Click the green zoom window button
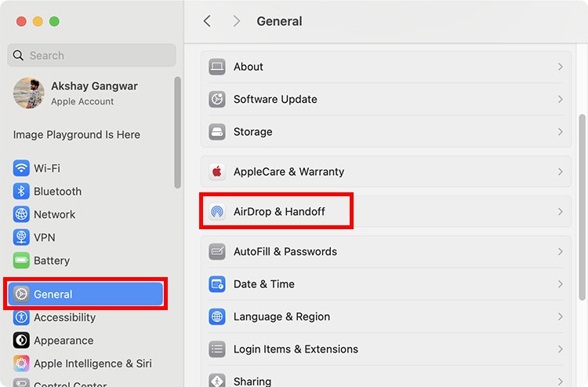The image size is (588, 387). [x=54, y=21]
